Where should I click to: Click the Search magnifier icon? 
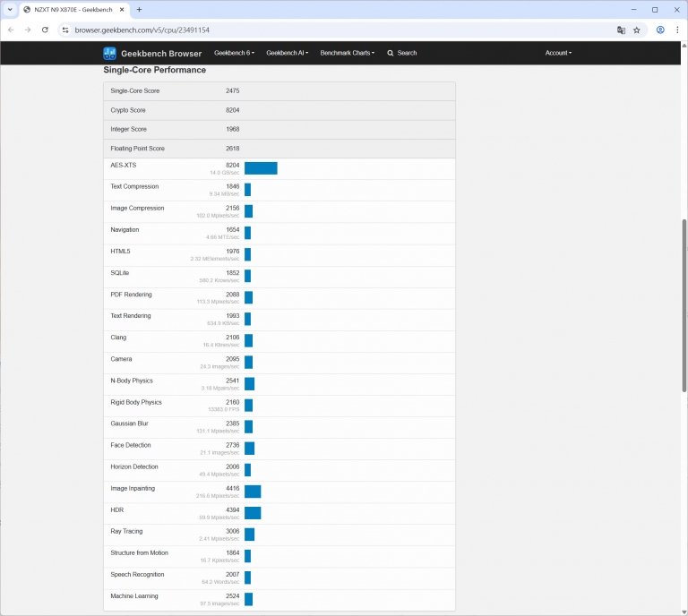click(x=390, y=53)
